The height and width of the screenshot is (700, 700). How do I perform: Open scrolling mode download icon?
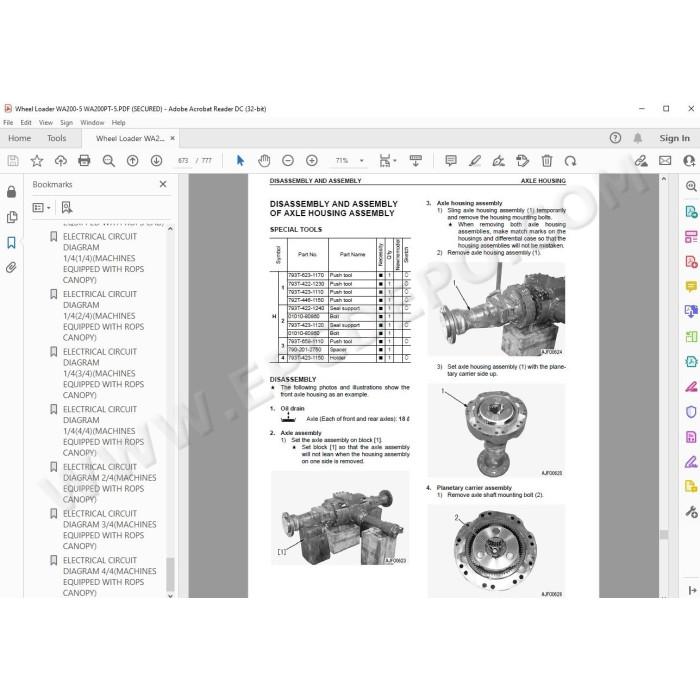pyautogui.click(x=416, y=161)
